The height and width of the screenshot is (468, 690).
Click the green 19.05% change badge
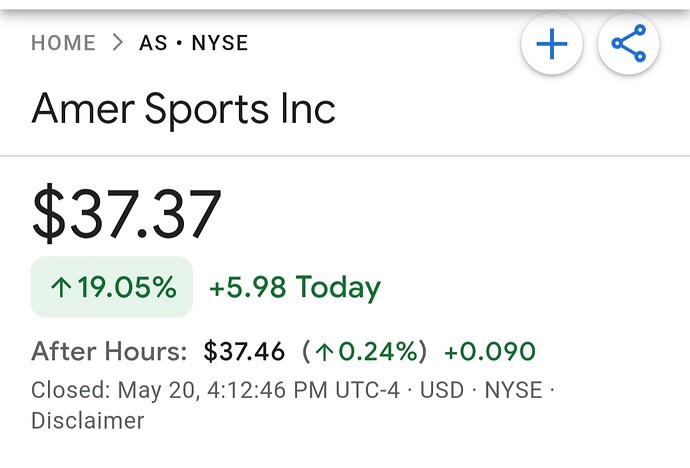(x=112, y=287)
